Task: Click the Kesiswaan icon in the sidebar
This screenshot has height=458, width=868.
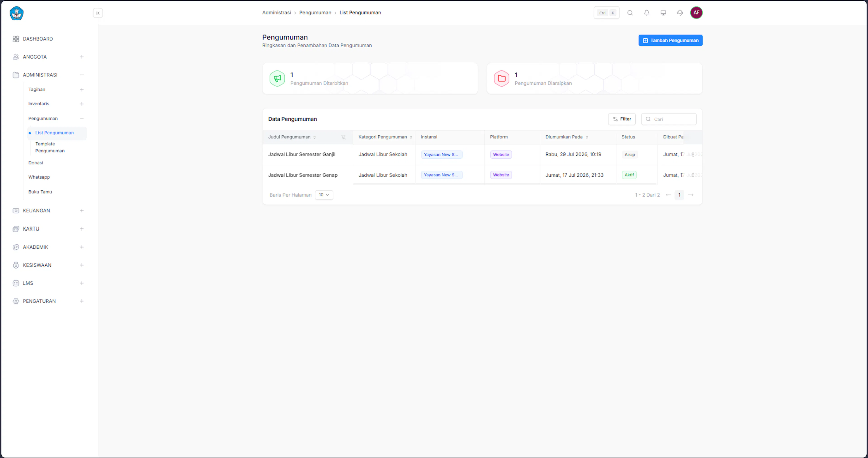Action: tap(16, 265)
